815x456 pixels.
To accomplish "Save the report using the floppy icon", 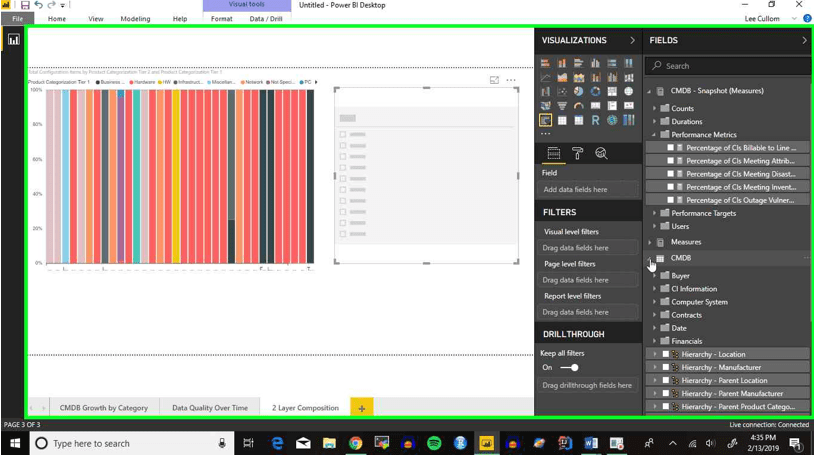I will pos(25,5).
